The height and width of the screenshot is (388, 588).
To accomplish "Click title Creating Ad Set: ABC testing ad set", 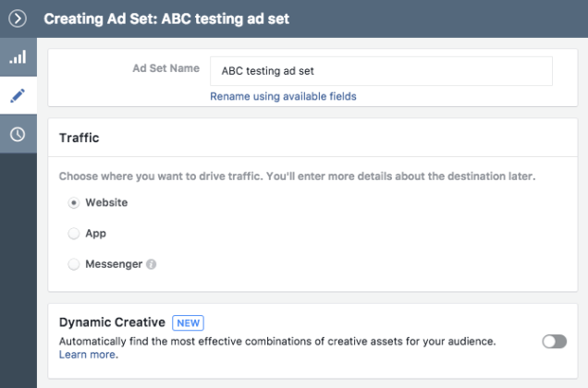I will point(166,18).
